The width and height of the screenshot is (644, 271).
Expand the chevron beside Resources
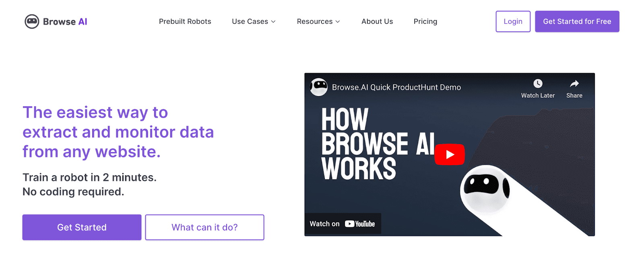click(x=338, y=22)
